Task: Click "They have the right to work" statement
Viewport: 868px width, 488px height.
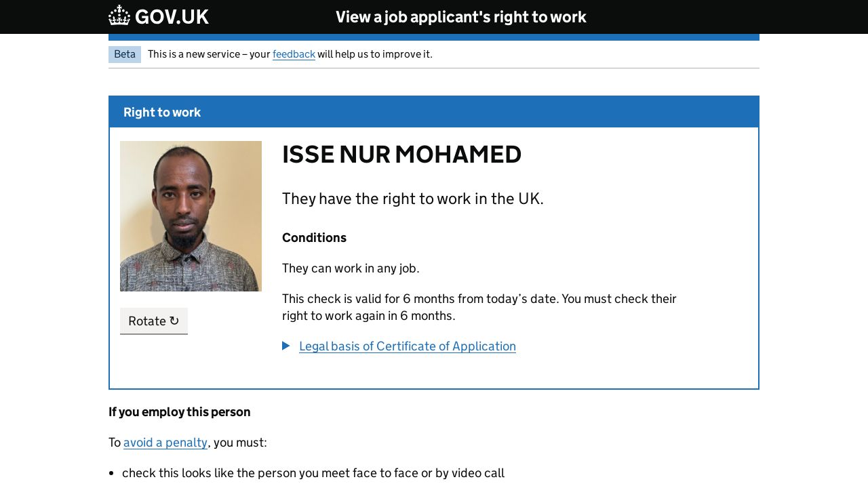Action: click(x=412, y=199)
